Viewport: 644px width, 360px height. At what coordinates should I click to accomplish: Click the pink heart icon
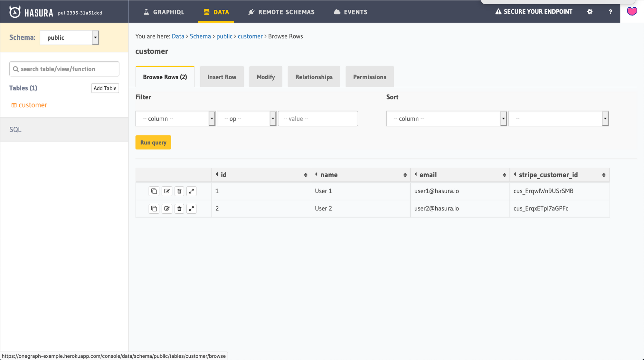632,12
